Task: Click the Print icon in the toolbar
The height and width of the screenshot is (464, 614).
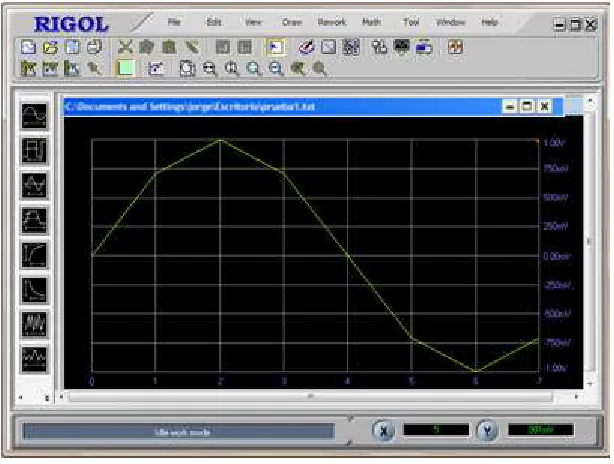Action: pyautogui.click(x=94, y=47)
